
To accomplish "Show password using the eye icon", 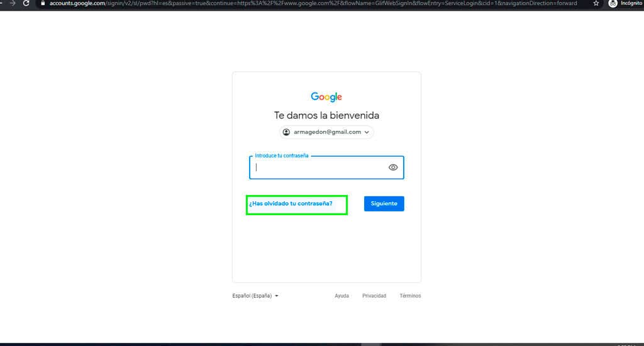I will pyautogui.click(x=393, y=167).
